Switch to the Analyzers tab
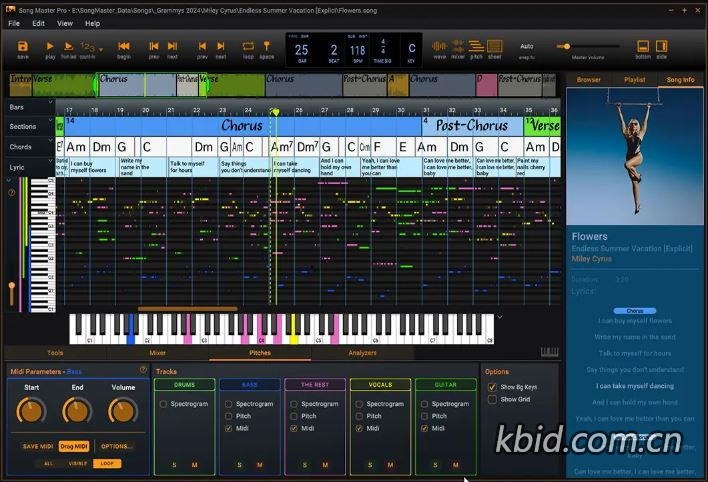 (362, 353)
